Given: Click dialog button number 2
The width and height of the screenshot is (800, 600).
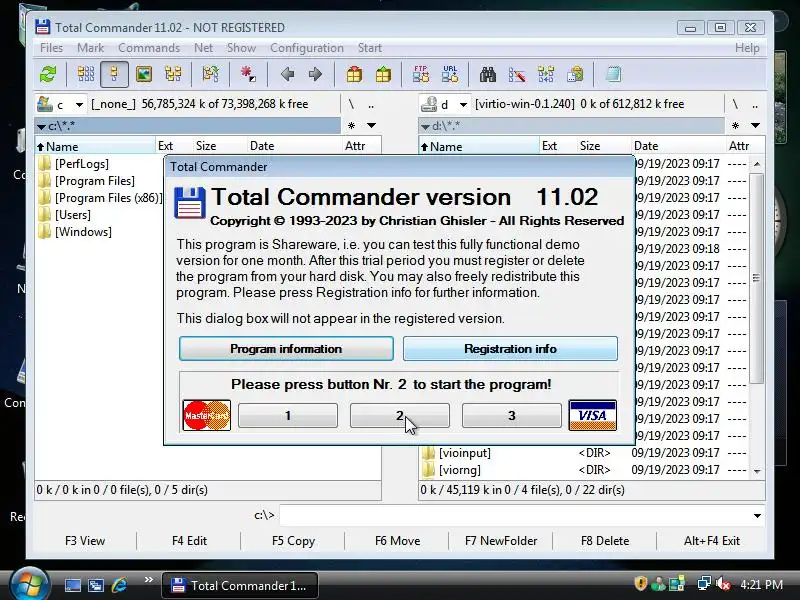Looking at the screenshot, I should tap(399, 415).
